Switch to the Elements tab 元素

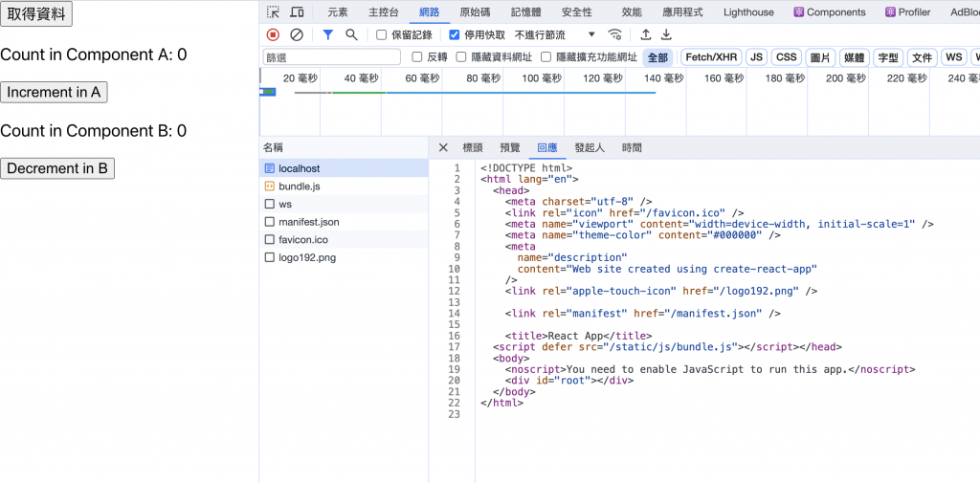pyautogui.click(x=338, y=11)
